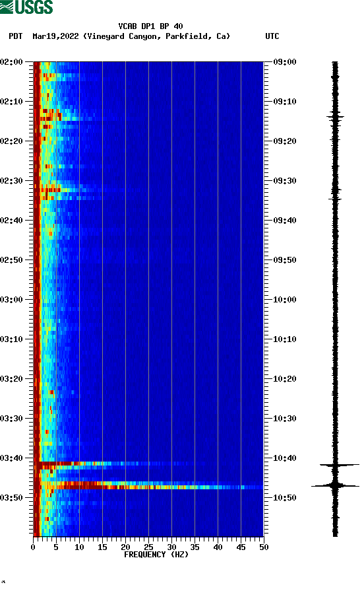Click the 50 Hz frequency axis label
Image resolution: width=364 pixels, height=589 pixels.
coord(264,547)
